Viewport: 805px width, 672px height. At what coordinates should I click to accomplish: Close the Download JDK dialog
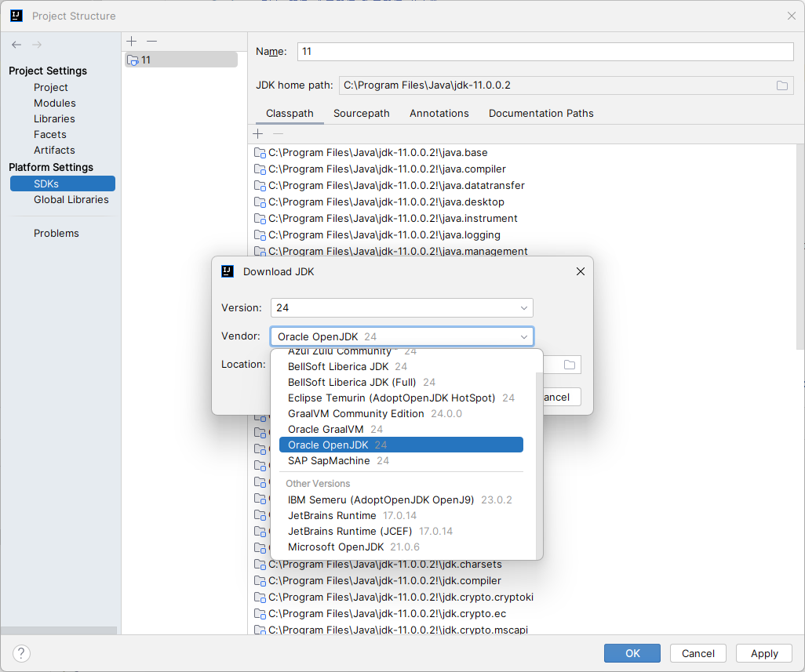tap(580, 271)
